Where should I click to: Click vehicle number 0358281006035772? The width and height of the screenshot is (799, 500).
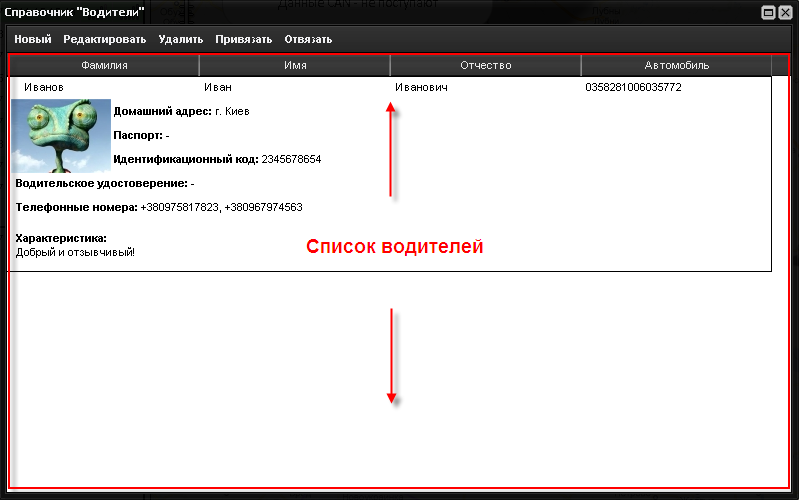click(x=633, y=88)
